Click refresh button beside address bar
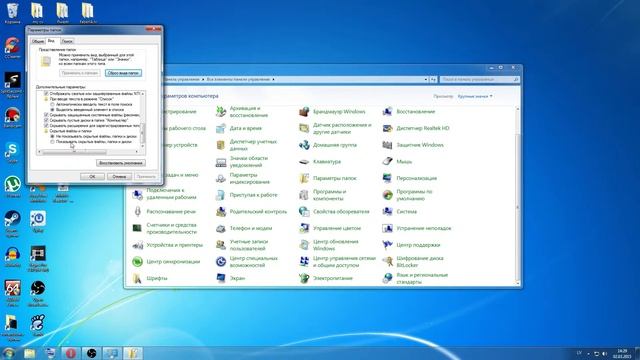Screen dimensions: 640x360 pos(433,79)
